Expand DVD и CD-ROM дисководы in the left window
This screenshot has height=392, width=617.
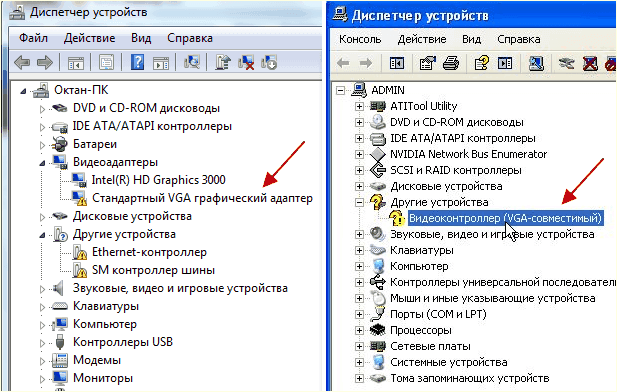[x=42, y=109]
